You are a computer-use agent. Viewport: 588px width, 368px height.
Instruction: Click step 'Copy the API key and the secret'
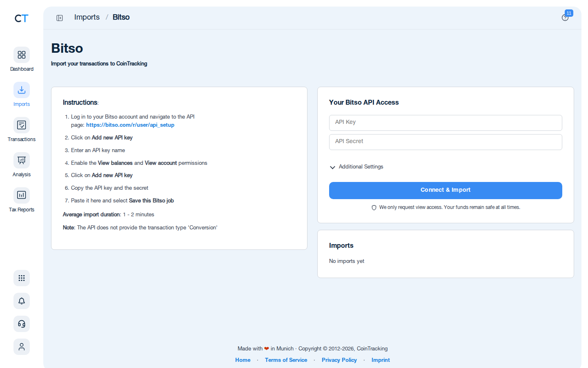pos(109,188)
